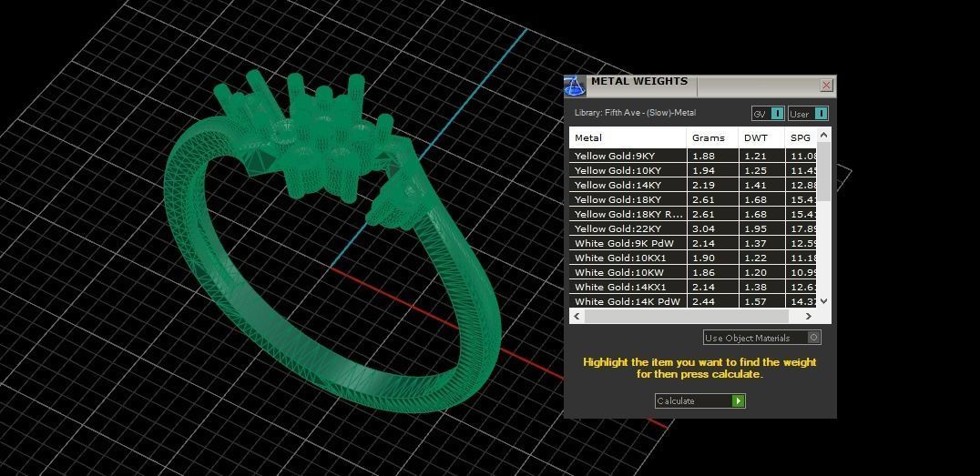Select the Yellow Gold:10KY row

(692, 170)
